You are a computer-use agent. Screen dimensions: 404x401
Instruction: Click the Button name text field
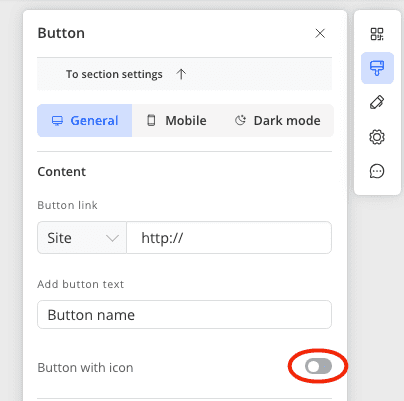(184, 315)
